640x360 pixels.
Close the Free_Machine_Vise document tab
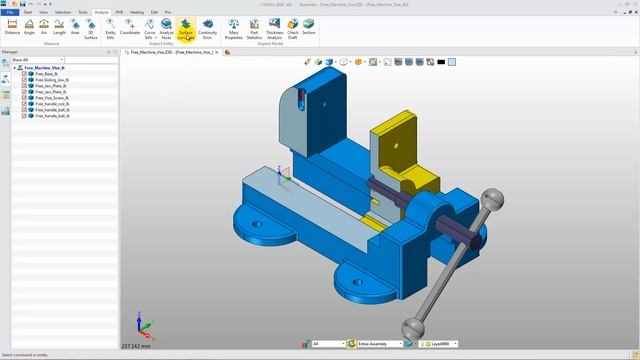[217, 52]
